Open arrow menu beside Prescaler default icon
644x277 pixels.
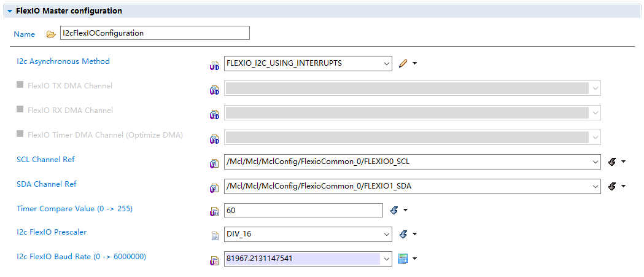[x=414, y=234]
